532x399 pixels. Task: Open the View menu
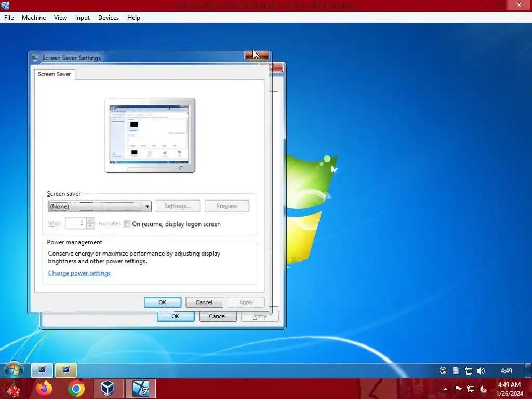pos(60,18)
